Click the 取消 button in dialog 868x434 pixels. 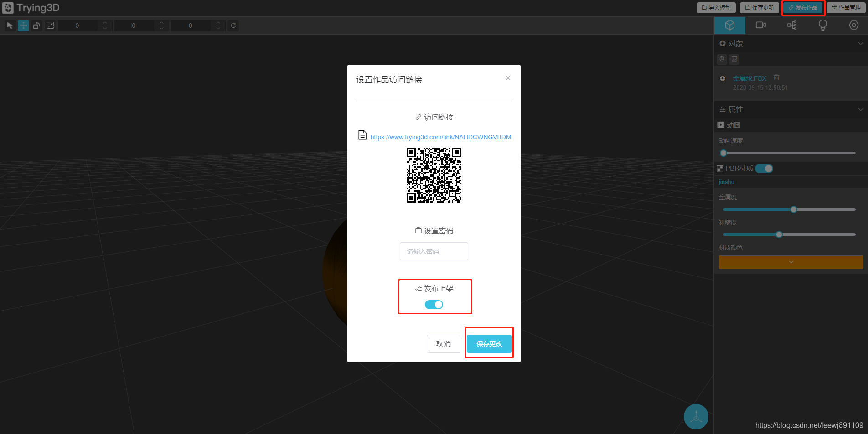pos(444,344)
